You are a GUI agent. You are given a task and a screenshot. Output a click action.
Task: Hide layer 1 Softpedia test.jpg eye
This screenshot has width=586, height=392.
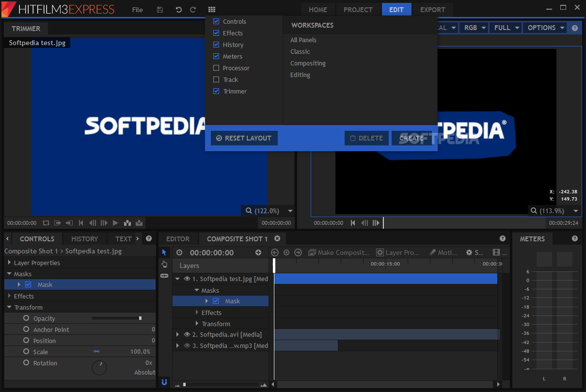(x=187, y=279)
